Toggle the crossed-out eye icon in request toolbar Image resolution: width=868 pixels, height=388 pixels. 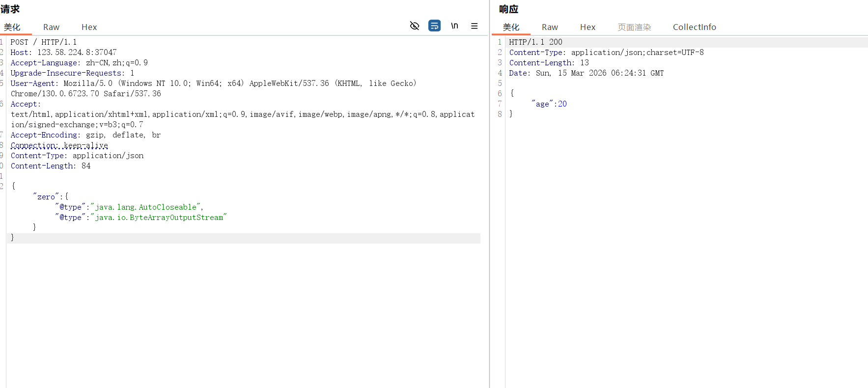coord(415,26)
